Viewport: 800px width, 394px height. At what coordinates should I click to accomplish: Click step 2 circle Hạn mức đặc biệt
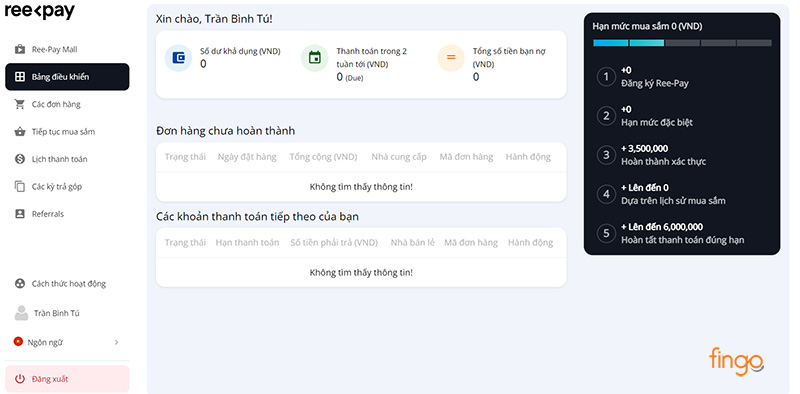click(606, 116)
